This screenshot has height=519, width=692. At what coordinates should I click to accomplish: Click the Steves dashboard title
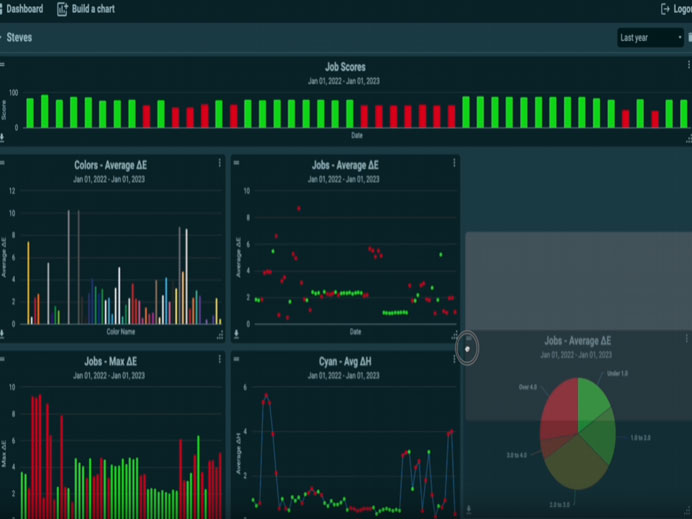(19, 38)
